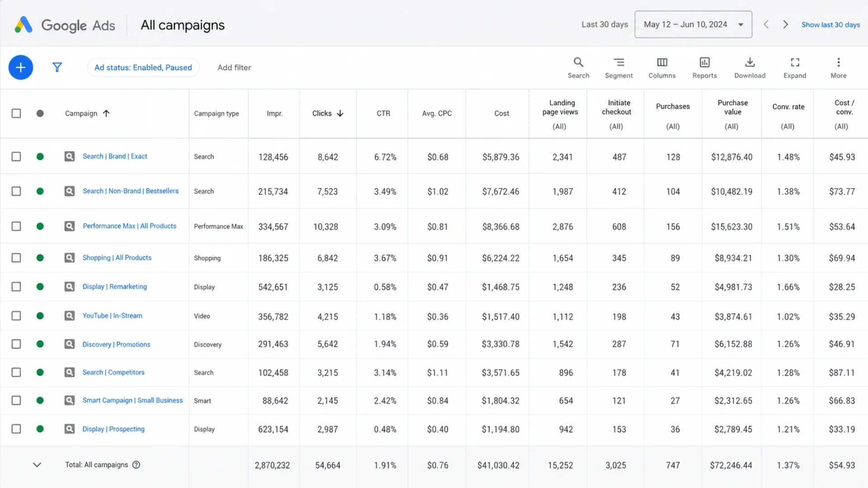Image resolution: width=868 pixels, height=488 pixels.
Task: Sort by the Campaign column header
Action: click(87, 113)
